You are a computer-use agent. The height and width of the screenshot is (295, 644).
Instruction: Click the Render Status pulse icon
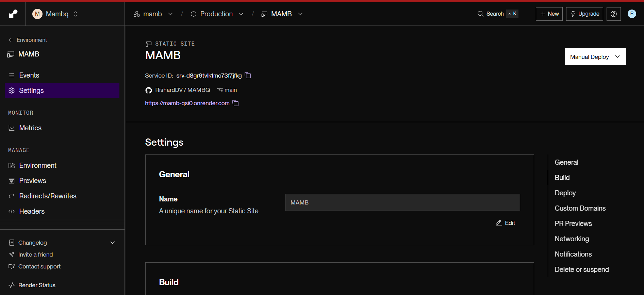click(x=12, y=285)
